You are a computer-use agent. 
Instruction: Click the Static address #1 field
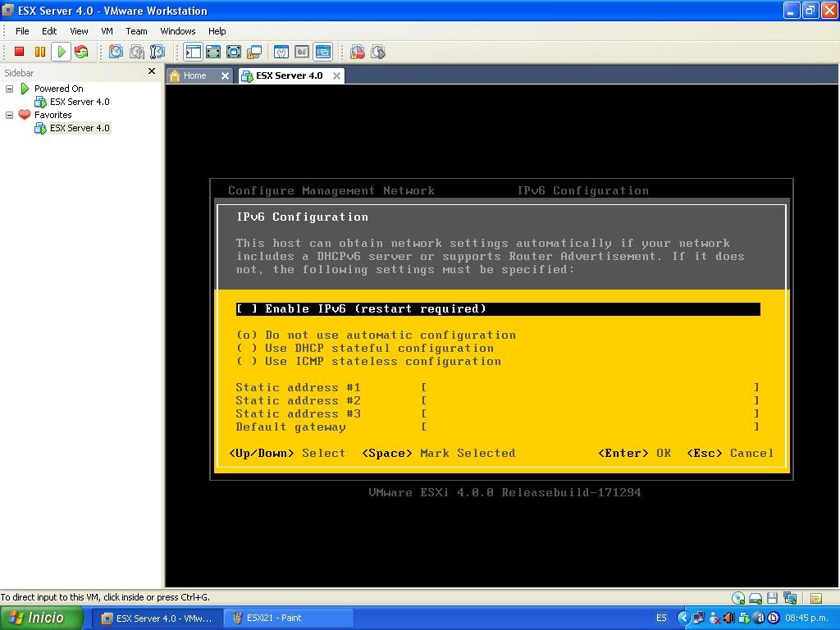pyautogui.click(x=590, y=387)
